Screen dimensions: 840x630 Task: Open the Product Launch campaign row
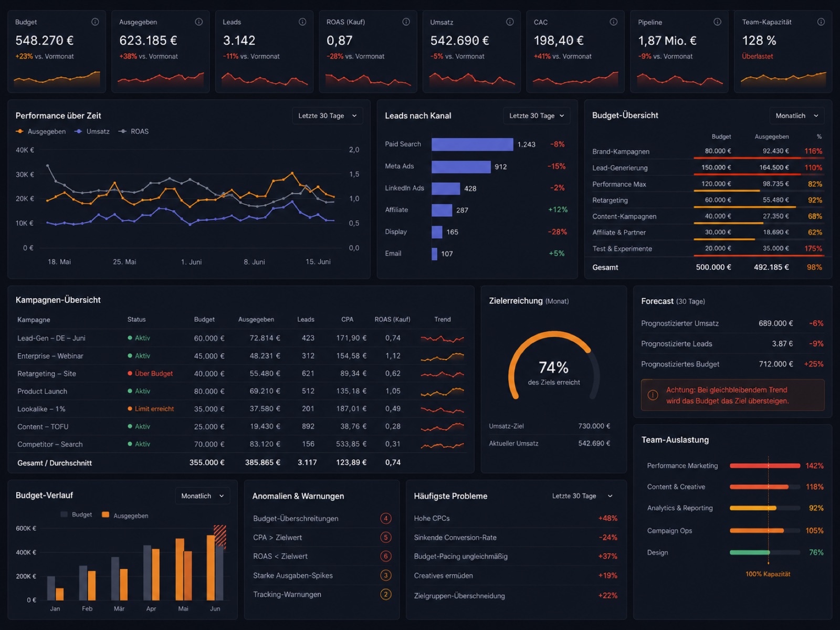click(241, 391)
